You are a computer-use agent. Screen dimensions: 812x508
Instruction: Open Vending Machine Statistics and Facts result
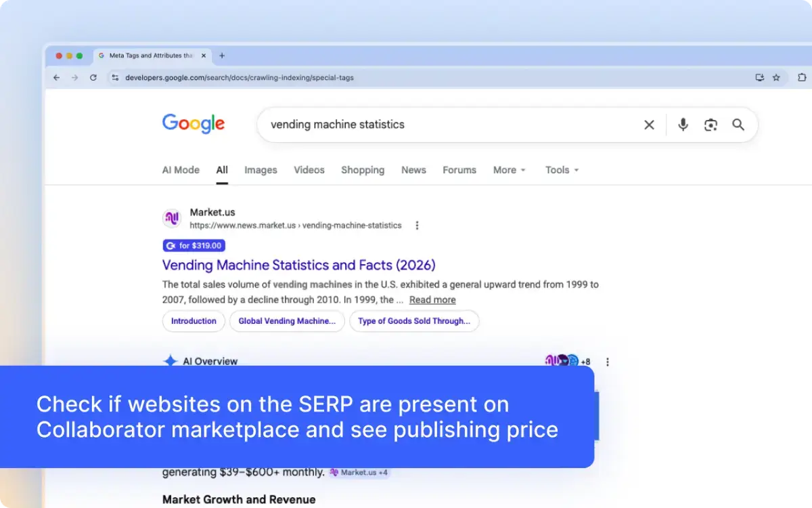tap(298, 265)
